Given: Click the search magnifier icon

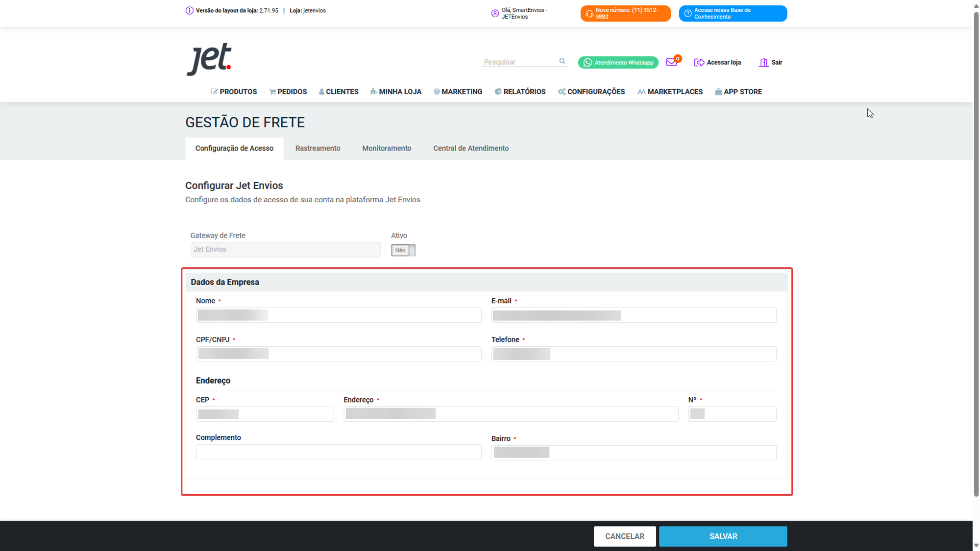Looking at the screenshot, I should click(x=562, y=61).
